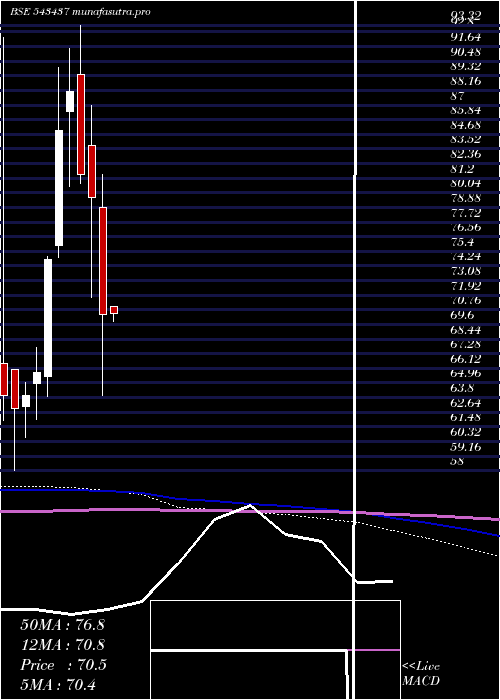Screen dimensions: 500x700
Task: Click the 78.88 price axis label
Action: pyautogui.click(x=466, y=198)
